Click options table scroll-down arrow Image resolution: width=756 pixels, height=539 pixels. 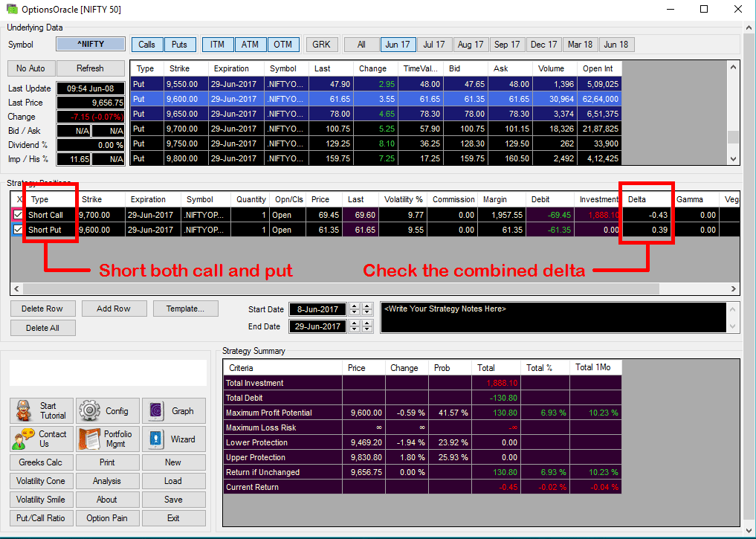pos(734,158)
